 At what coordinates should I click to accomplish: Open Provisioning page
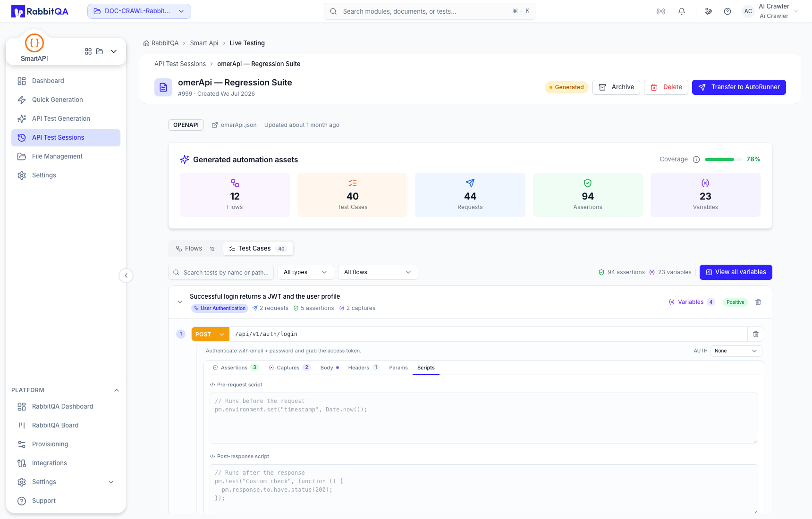(x=66, y=444)
